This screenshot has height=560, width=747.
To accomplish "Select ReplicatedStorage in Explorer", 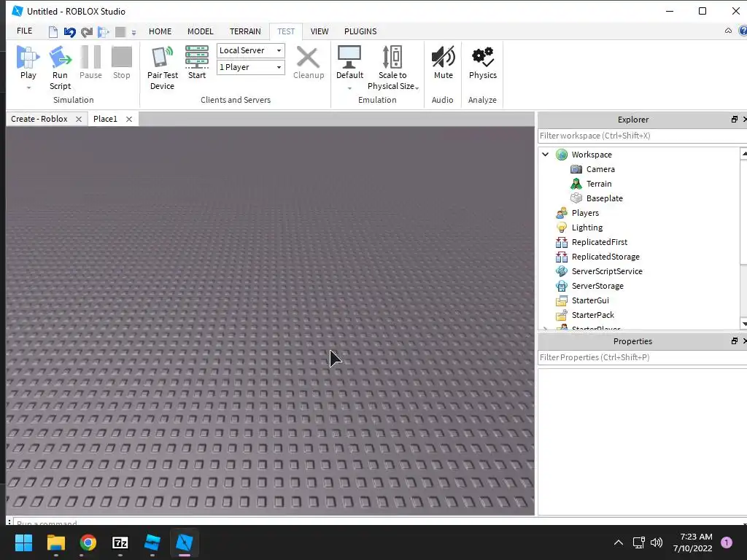I will (605, 257).
